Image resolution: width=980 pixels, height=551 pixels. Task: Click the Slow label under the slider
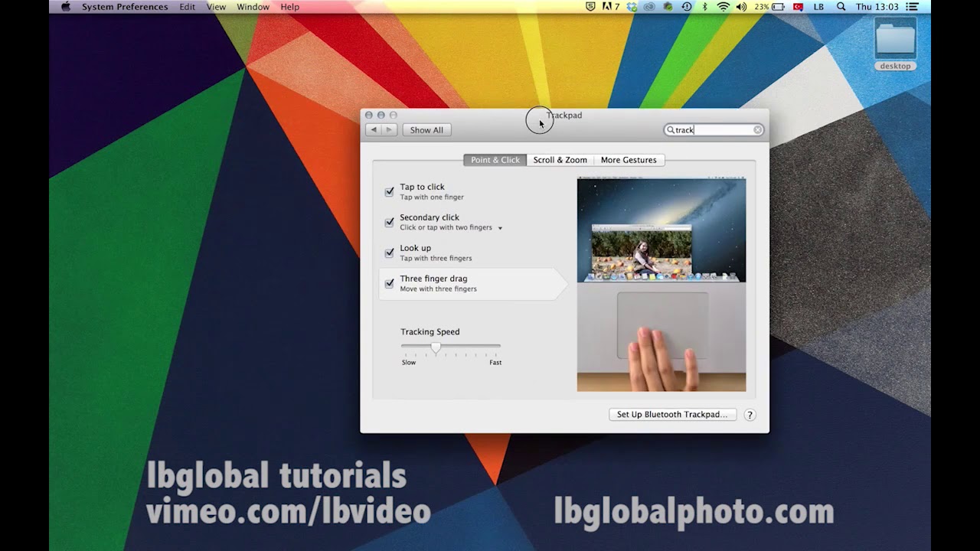(x=409, y=363)
